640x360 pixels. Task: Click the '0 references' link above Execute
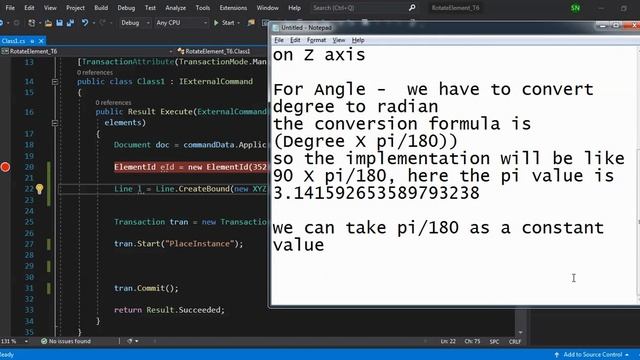click(113, 102)
